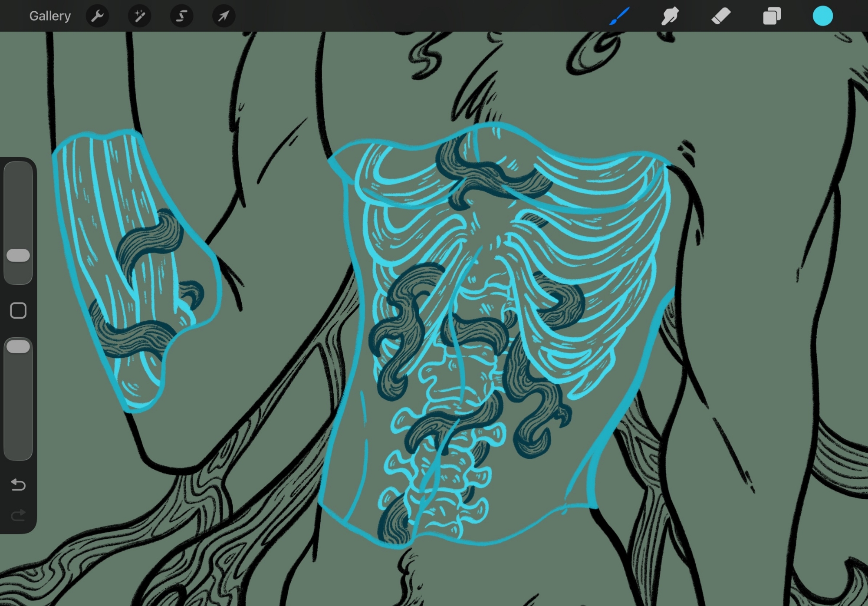Click the brush size slider handle
Viewport: 868px width, 606px height.
coord(18,255)
